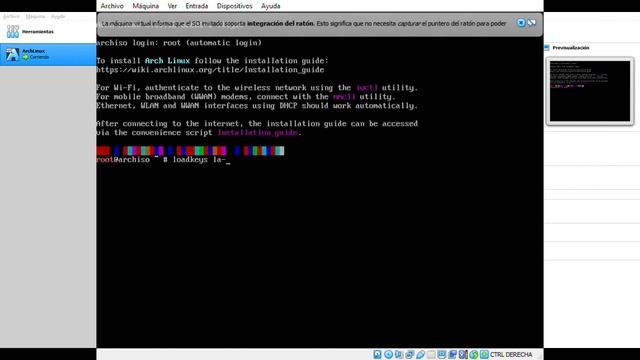The width and height of the screenshot is (640, 360).
Task: Open Máquina menu in background Manager window
Action: pos(35,16)
